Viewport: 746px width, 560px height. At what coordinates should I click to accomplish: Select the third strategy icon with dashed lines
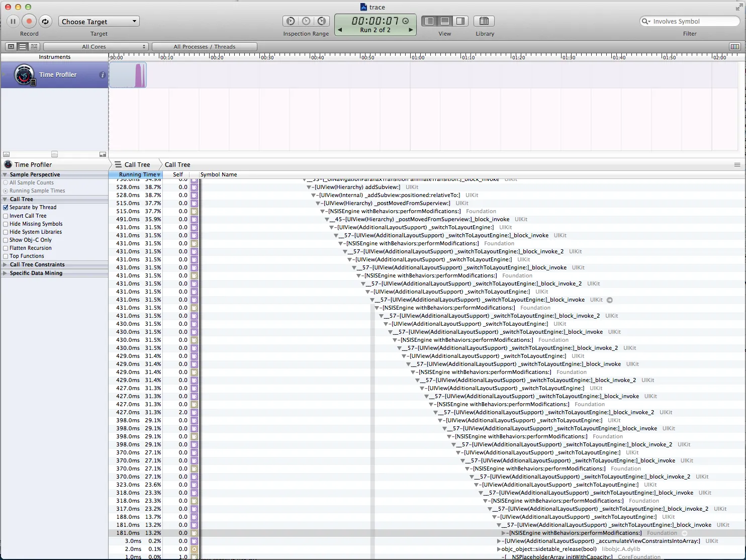tap(34, 47)
